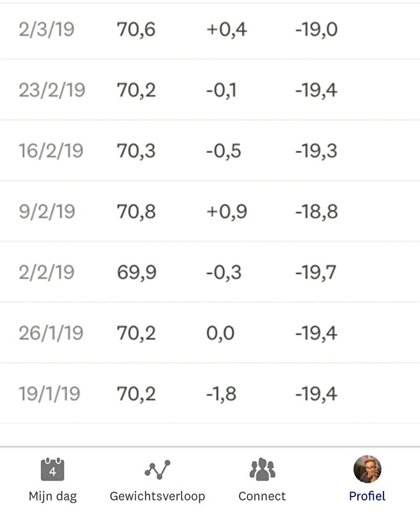Tap the 9/2/19 date row
The image size is (420, 512).
point(210,211)
